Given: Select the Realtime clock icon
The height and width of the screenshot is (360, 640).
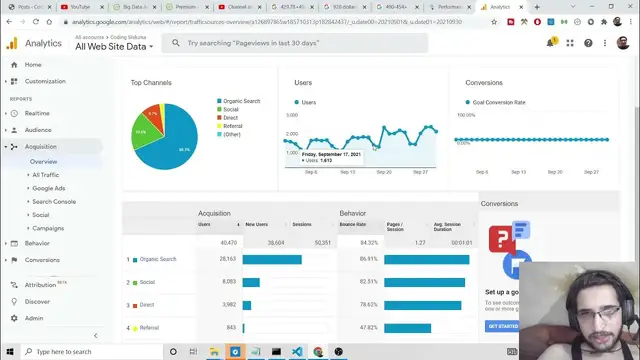Looking at the screenshot, I should point(14,113).
